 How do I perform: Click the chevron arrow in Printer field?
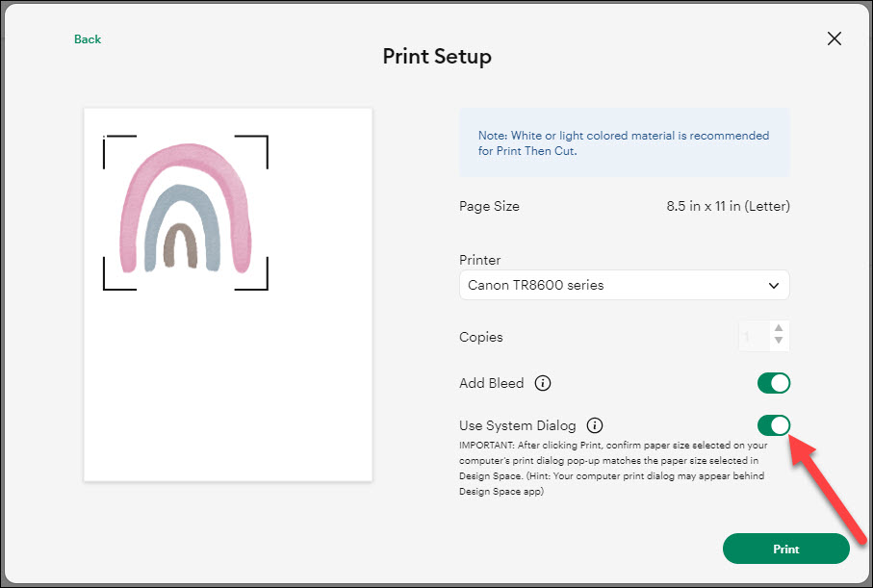coord(774,285)
